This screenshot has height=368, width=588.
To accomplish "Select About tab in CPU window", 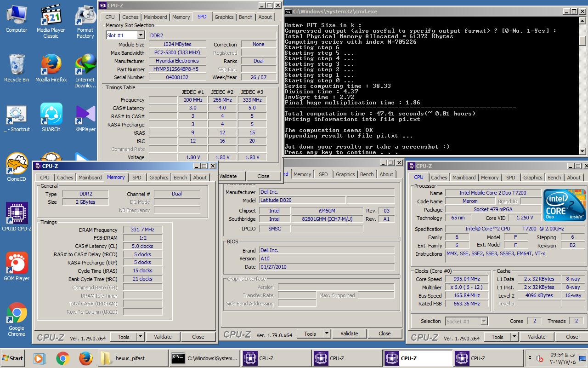I will tap(574, 178).
